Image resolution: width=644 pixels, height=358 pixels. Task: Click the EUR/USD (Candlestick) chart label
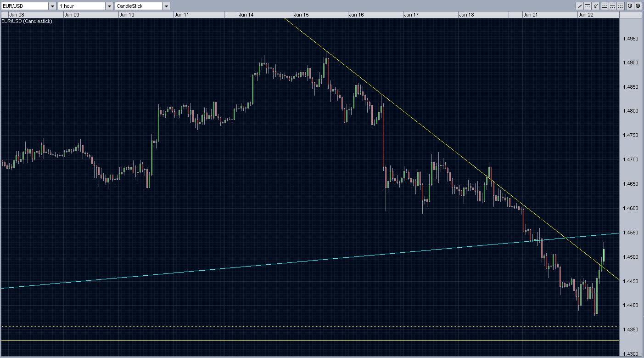27,21
